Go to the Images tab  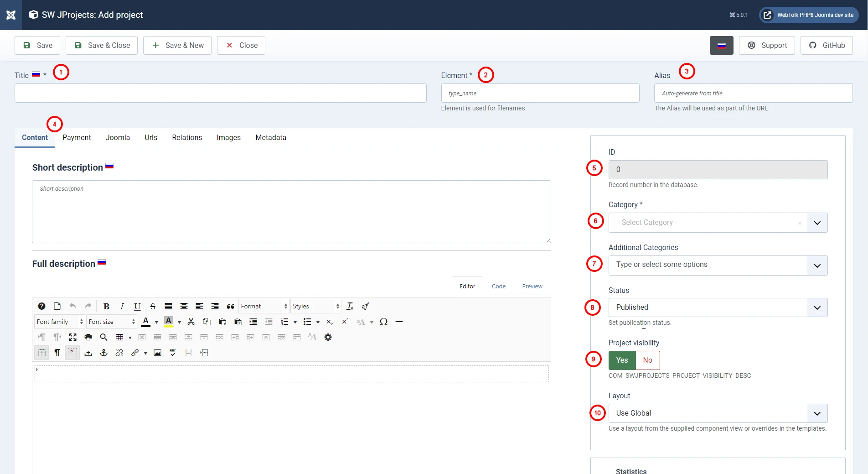228,137
